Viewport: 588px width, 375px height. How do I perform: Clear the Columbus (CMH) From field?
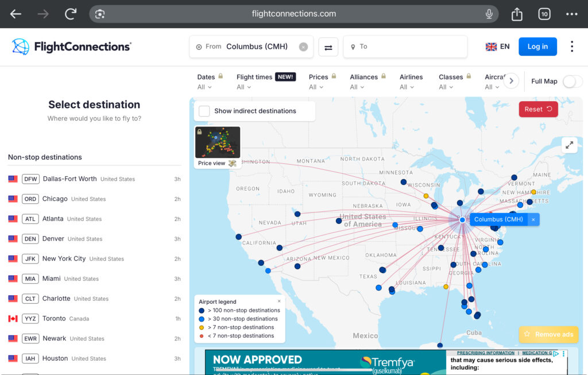[303, 47]
